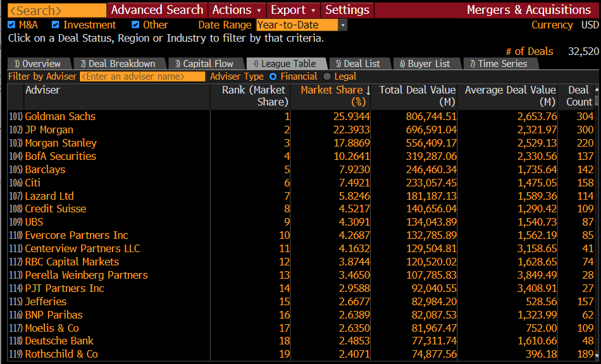The image size is (601, 364).
Task: Select the Lazard Ltd row
Action: (301, 196)
